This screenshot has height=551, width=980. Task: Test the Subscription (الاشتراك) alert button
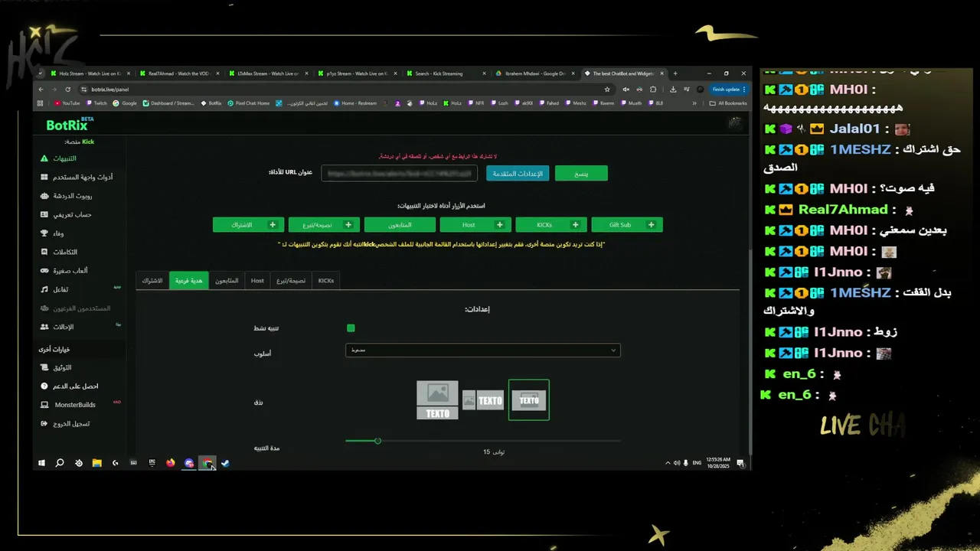248,225
